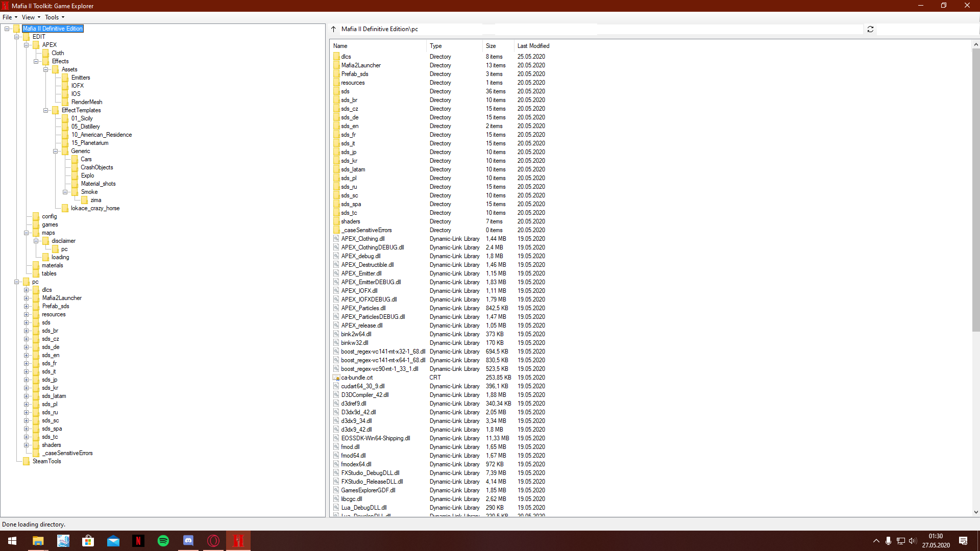This screenshot has width=980, height=551.
Task: Click the APEX_Clothing.dll file icon
Action: click(x=336, y=239)
